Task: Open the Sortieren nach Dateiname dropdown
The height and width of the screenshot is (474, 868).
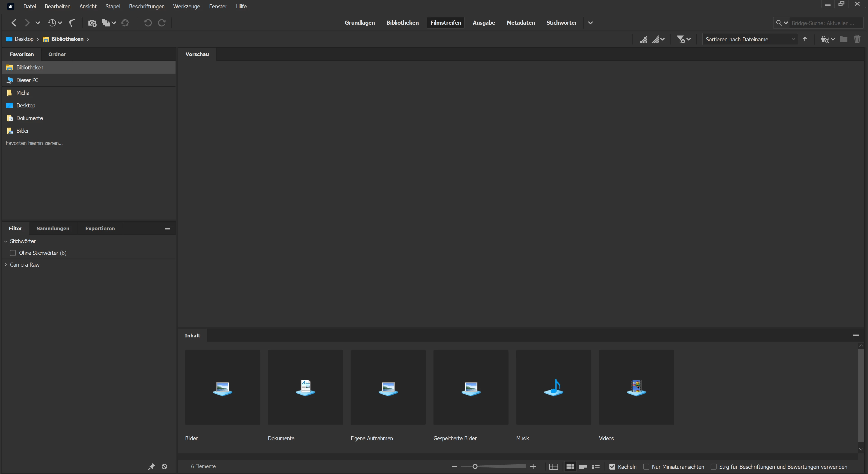Action: [750, 39]
